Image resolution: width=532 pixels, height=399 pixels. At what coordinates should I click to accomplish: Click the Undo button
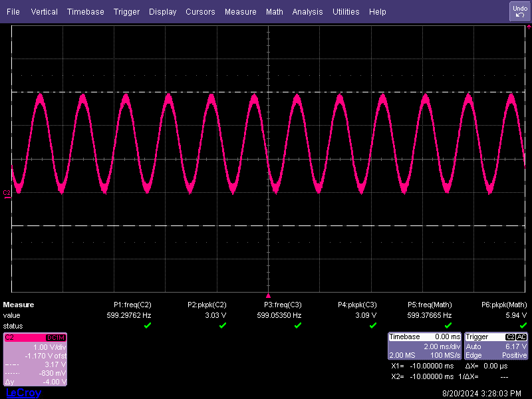[x=519, y=11]
